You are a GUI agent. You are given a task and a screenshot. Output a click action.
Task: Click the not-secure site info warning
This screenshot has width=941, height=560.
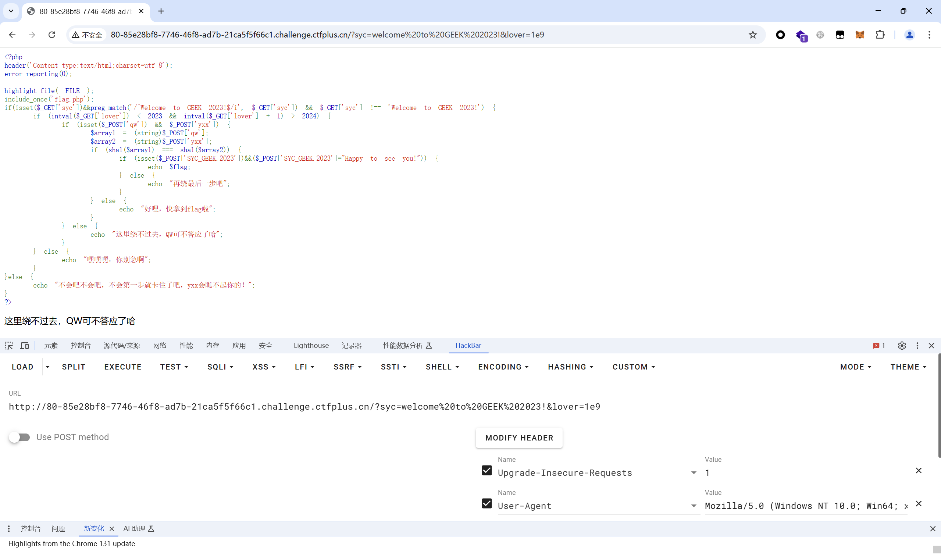[x=87, y=35]
